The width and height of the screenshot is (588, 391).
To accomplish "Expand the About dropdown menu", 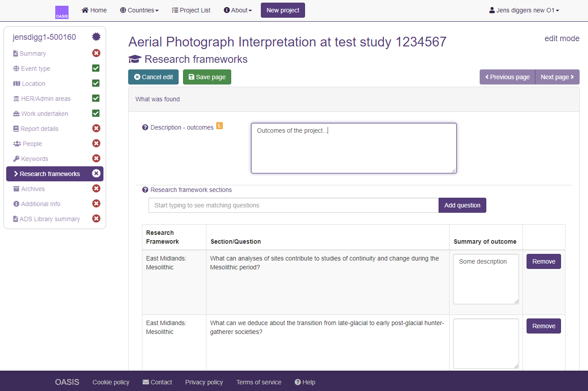I will (238, 10).
